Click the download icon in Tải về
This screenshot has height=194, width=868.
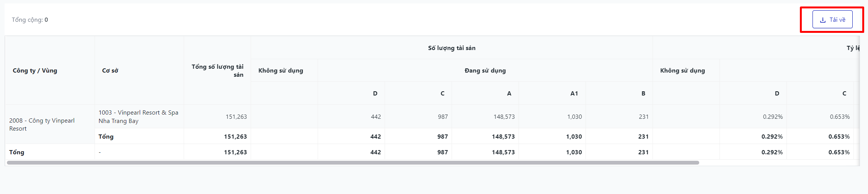(822, 20)
